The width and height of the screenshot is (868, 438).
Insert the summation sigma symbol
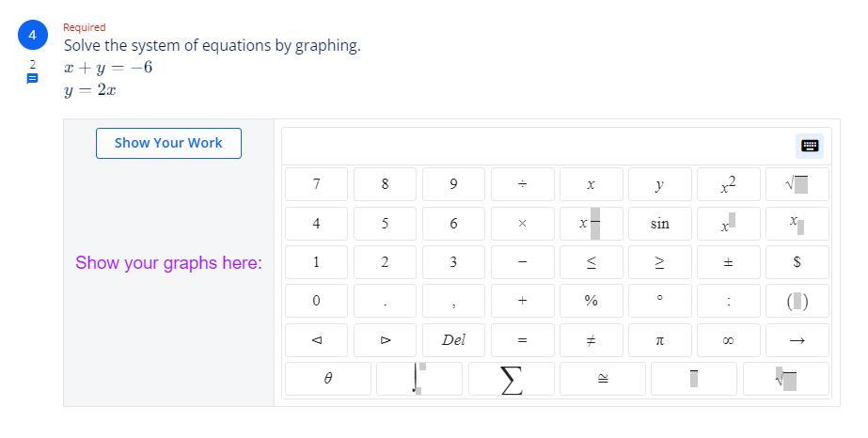coord(511,379)
